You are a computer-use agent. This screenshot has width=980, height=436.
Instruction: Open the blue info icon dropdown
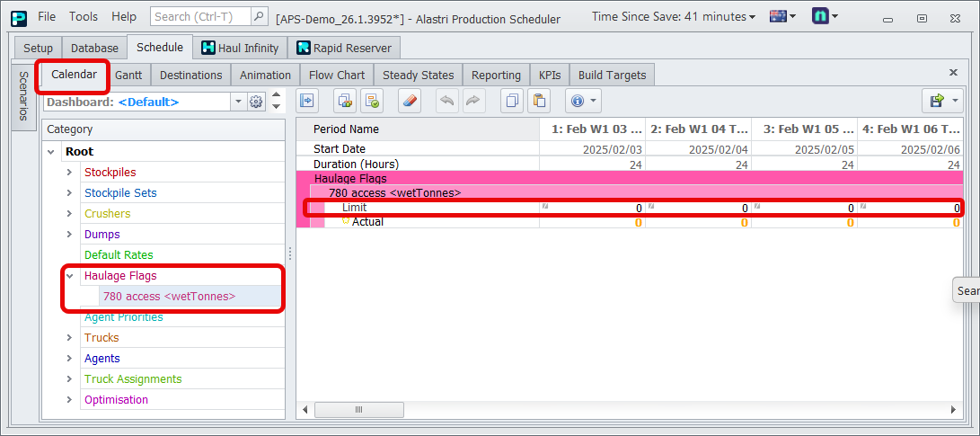click(x=582, y=102)
